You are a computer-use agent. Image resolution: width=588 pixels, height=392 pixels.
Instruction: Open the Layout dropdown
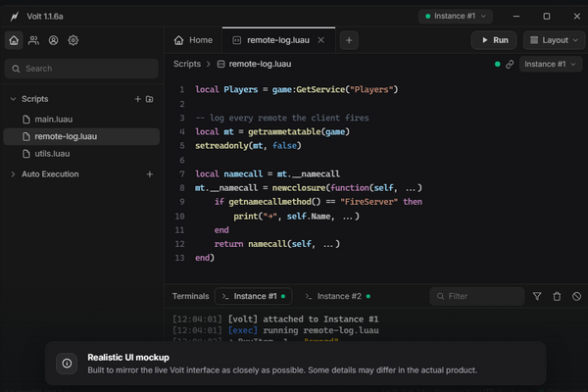click(554, 40)
